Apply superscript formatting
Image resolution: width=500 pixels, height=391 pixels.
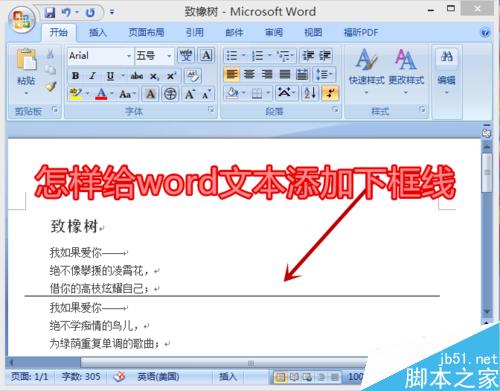(x=172, y=76)
